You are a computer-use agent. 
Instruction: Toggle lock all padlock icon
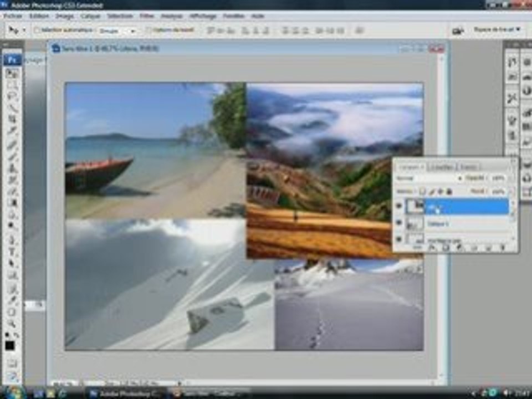[449, 192]
